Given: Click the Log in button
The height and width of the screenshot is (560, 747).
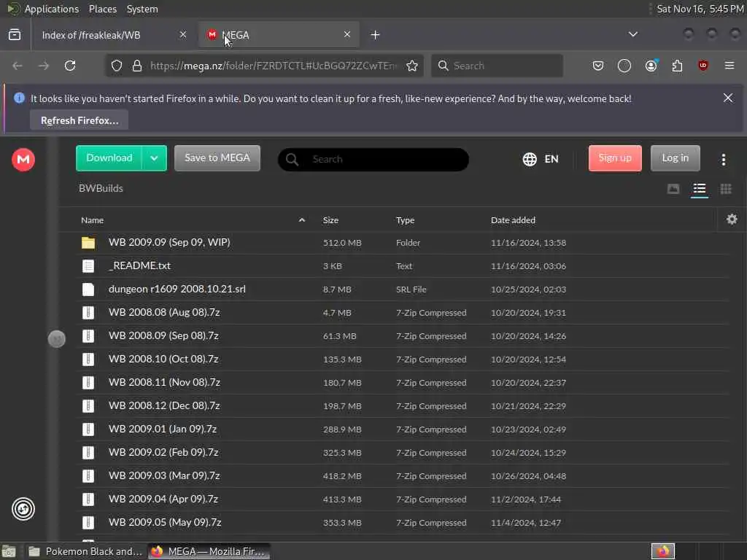Looking at the screenshot, I should pyautogui.click(x=675, y=158).
